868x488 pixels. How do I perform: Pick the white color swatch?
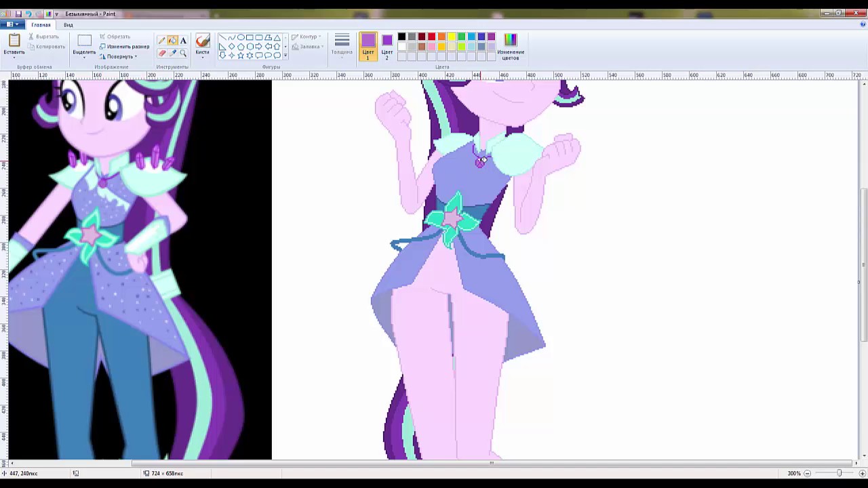401,46
